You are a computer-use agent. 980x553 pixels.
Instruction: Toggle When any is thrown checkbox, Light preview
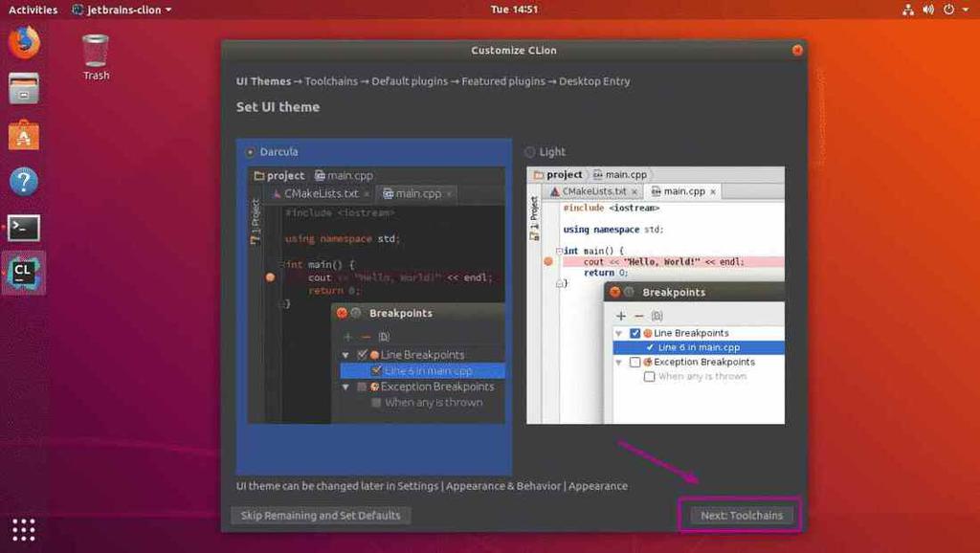[650, 376]
